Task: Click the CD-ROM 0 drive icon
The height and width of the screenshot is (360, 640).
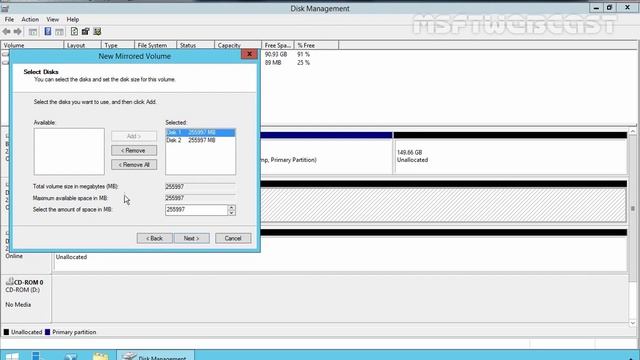Action: coord(9,282)
